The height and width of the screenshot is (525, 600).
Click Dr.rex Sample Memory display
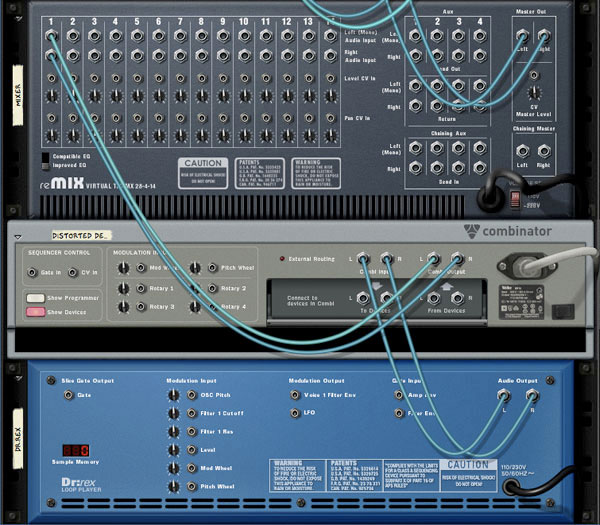(x=76, y=450)
